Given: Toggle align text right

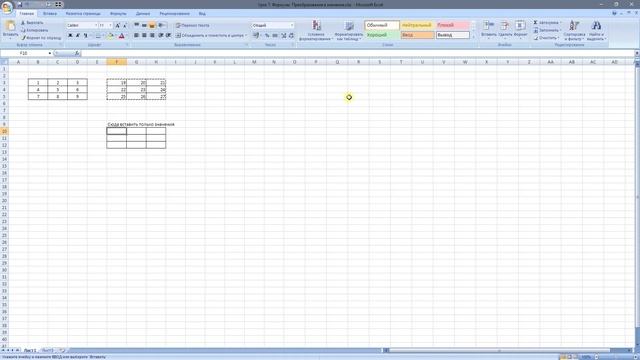Looking at the screenshot, I should (152, 36).
